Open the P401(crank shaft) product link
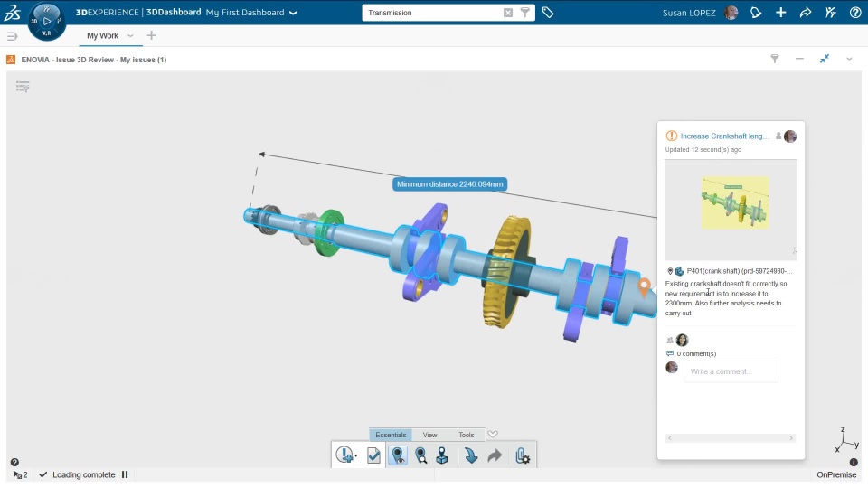The width and height of the screenshot is (868, 488). click(x=739, y=271)
